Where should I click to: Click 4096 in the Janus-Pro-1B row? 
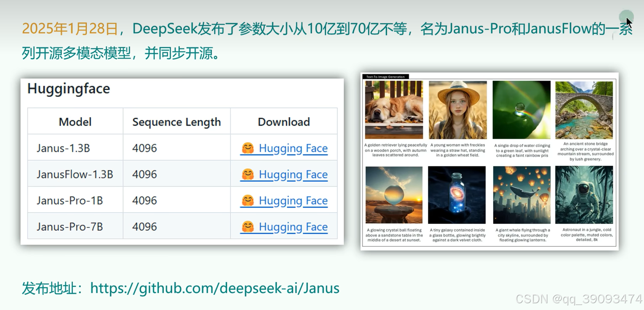(144, 200)
